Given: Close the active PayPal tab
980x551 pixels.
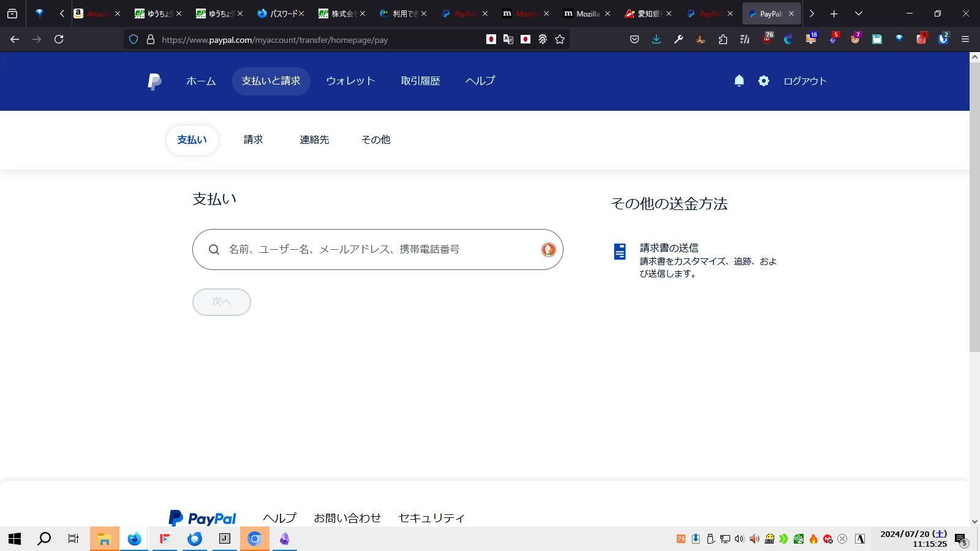Looking at the screenshot, I should pos(791,13).
